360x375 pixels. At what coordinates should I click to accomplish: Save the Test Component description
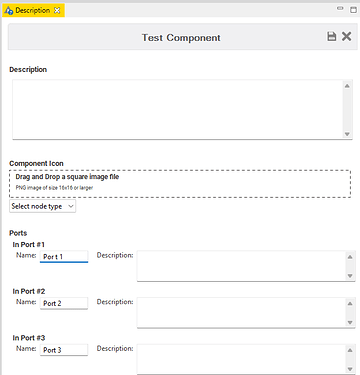[x=332, y=36]
